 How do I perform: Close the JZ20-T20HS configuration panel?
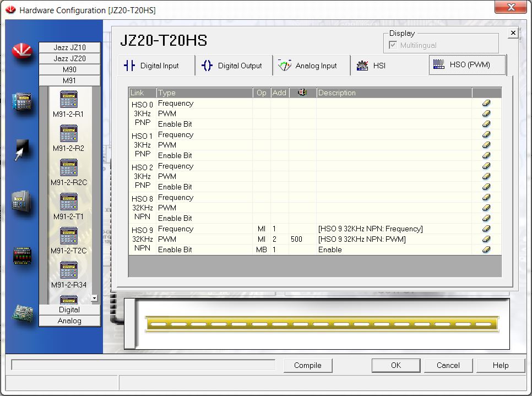513,32
